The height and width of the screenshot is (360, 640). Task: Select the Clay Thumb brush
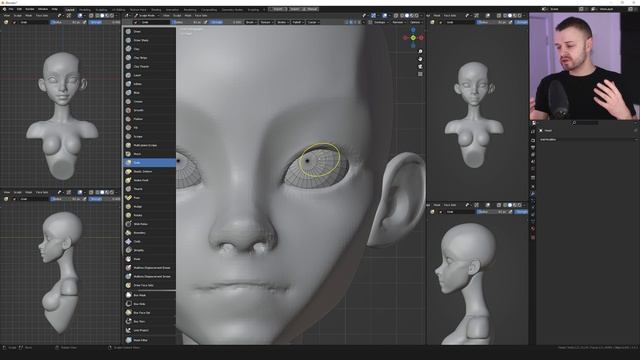coord(149,67)
